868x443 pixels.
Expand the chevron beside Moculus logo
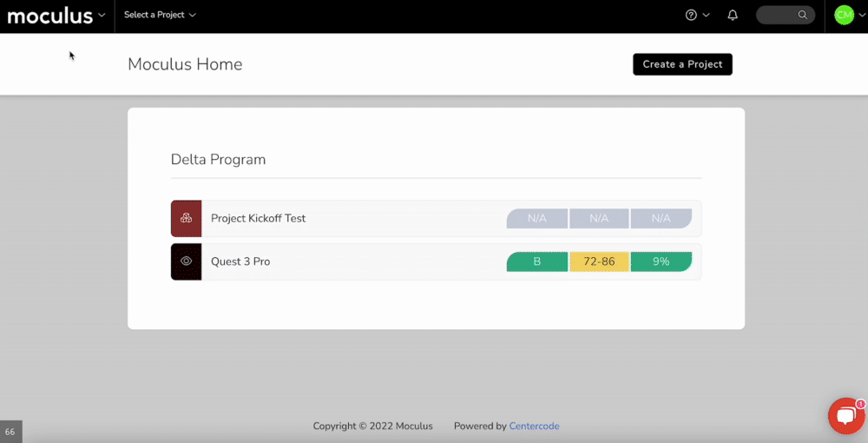click(102, 15)
